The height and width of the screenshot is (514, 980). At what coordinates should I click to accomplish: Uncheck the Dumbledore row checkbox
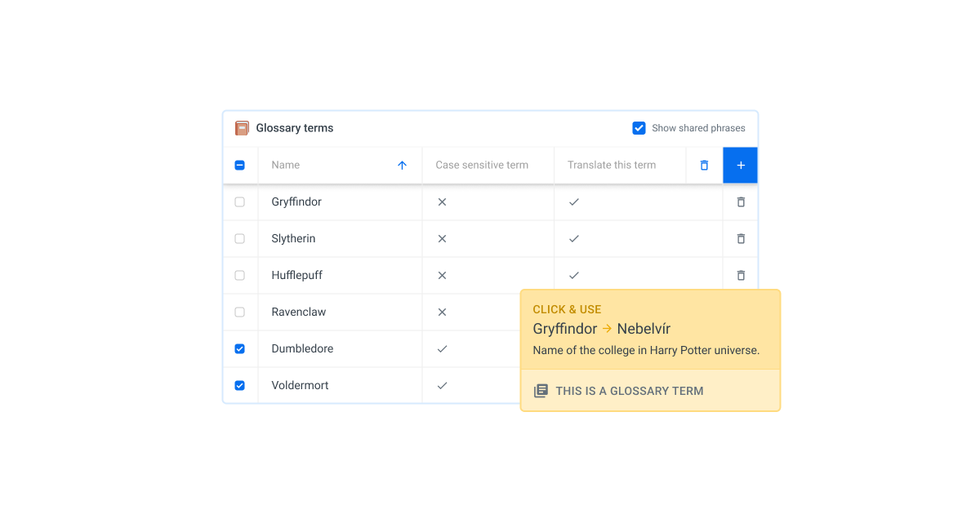click(x=239, y=348)
